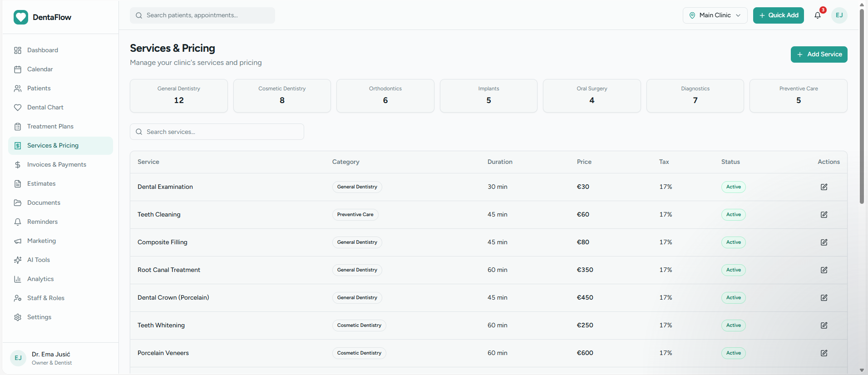Click the Settings gear icon
The height and width of the screenshot is (375, 868).
click(18, 317)
